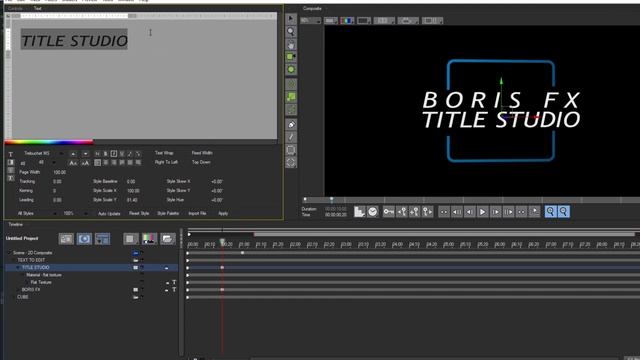The width and height of the screenshot is (640, 360).
Task: Click the gray square icon in Timeline header
Action: [x=131, y=239]
